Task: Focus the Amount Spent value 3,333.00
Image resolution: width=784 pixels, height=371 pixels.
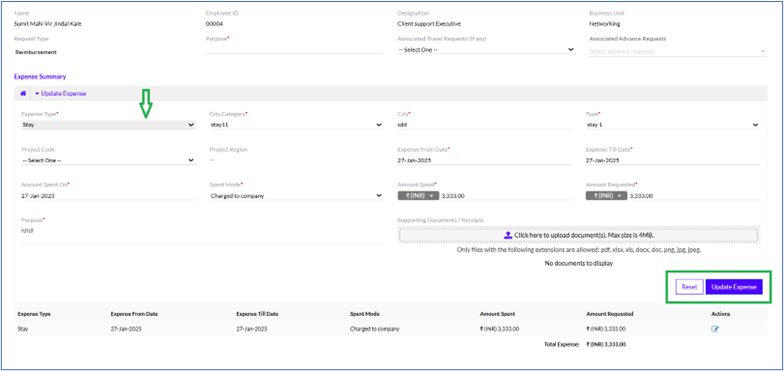Action: coord(505,196)
